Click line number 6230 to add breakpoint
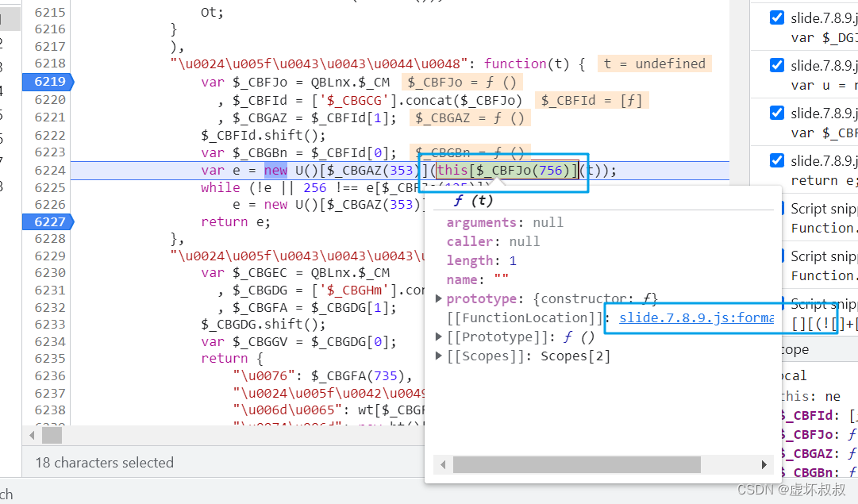The height and width of the screenshot is (504, 858). point(49,272)
